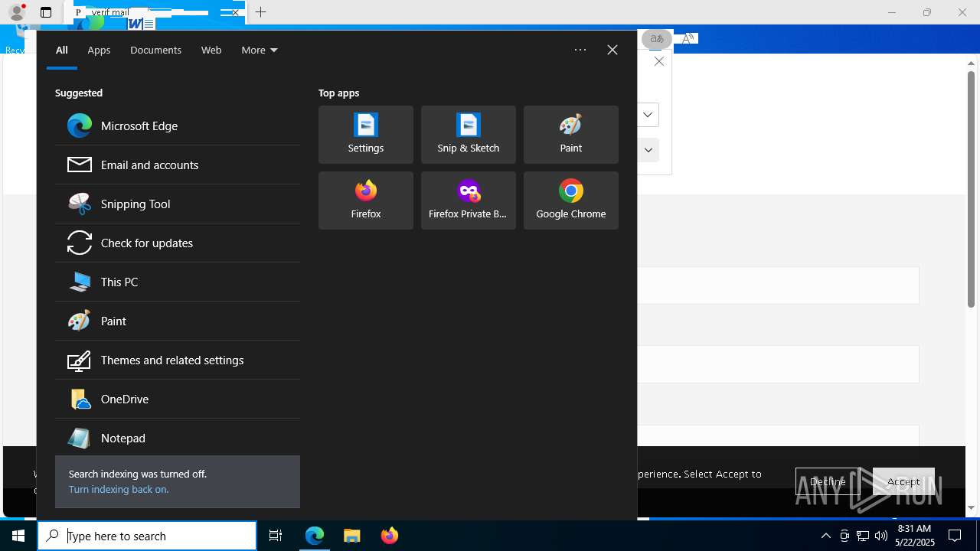The height and width of the screenshot is (551, 980).
Task: Open meet now tray icon
Action: click(844, 536)
